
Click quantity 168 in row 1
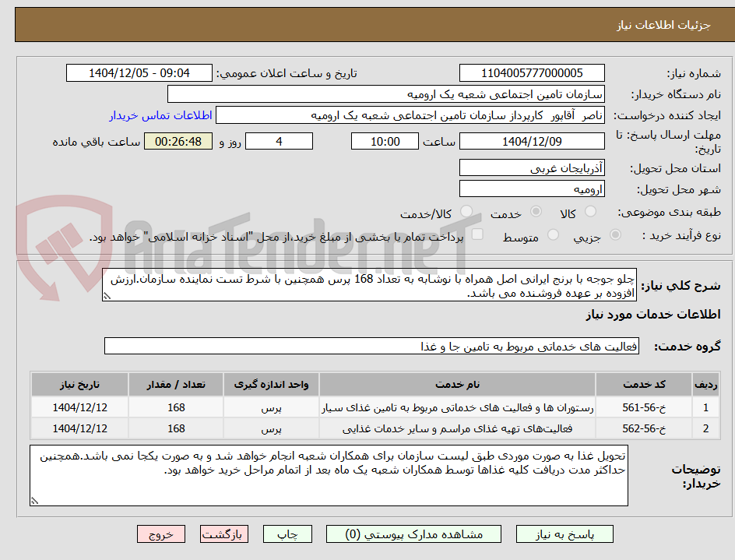coord(176,407)
